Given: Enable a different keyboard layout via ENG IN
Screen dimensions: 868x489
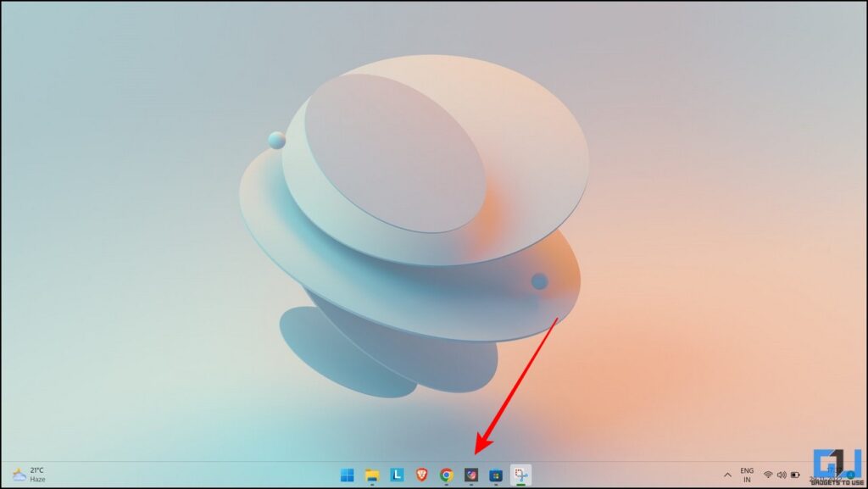Looking at the screenshot, I should coord(747,475).
